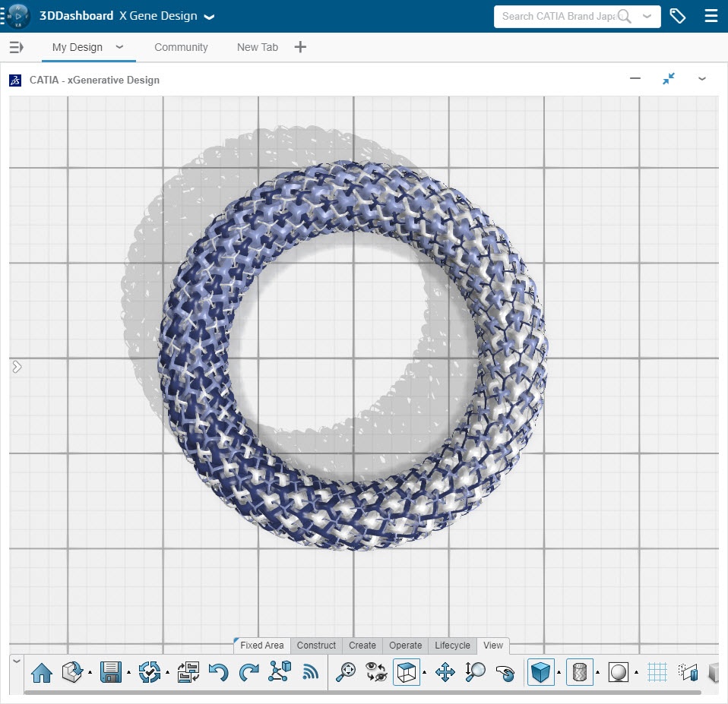728x704 pixels.
Task: Open the hamburger menu at top right
Action: 711,16
